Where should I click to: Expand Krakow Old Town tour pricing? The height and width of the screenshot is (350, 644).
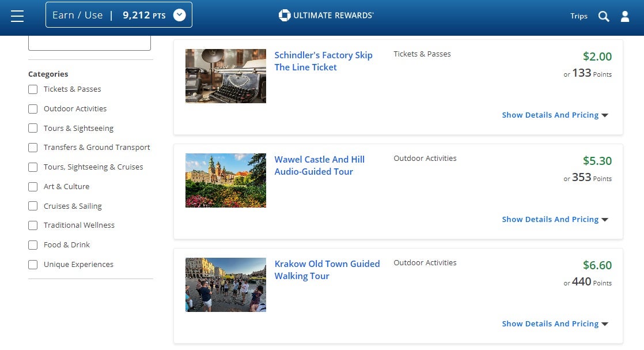[555, 324]
